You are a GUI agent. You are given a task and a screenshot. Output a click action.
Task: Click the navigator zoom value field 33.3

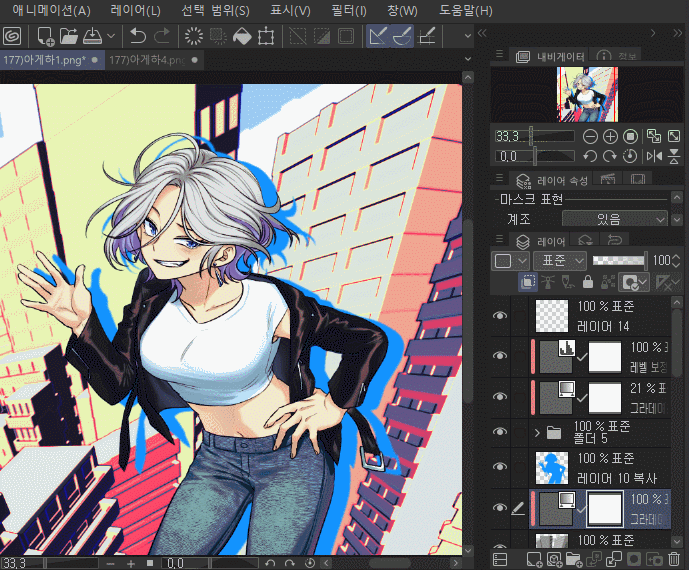(x=510, y=136)
